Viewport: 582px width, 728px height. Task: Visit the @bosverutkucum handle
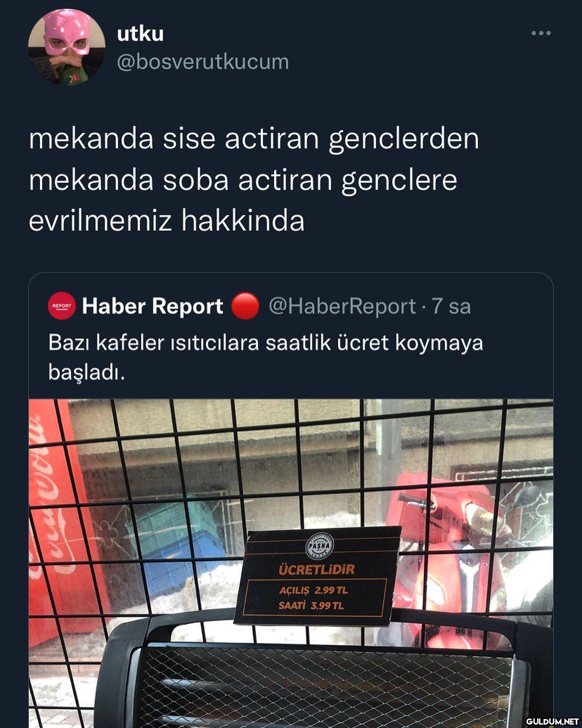tap(203, 61)
